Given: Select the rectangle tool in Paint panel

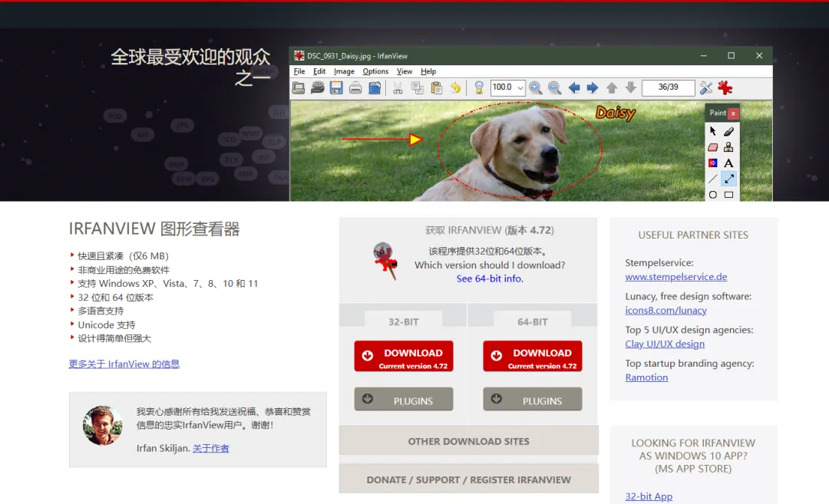Looking at the screenshot, I should [x=728, y=194].
